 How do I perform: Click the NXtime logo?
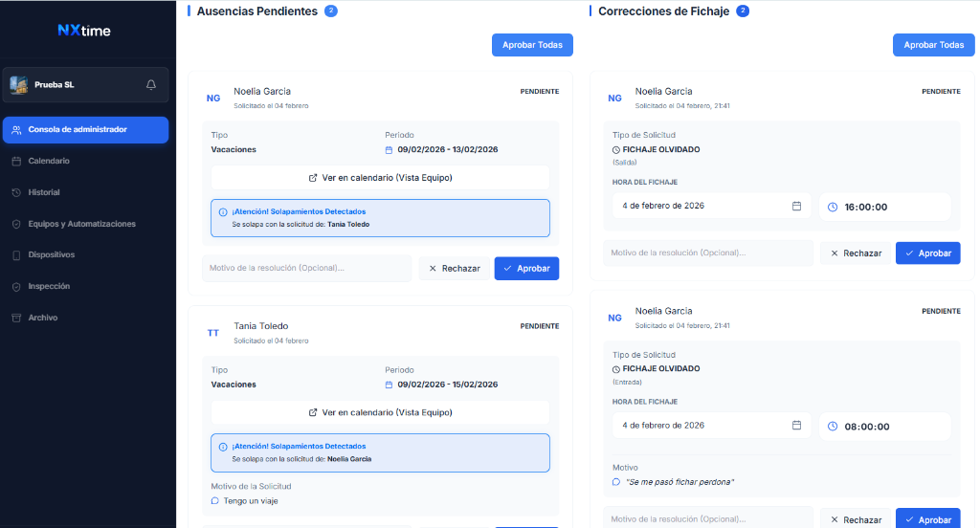(x=84, y=30)
